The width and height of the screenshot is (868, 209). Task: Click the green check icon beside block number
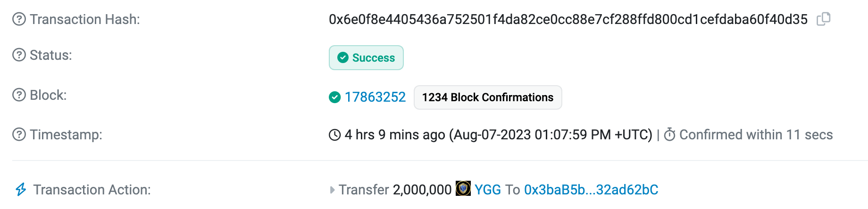pyautogui.click(x=334, y=97)
